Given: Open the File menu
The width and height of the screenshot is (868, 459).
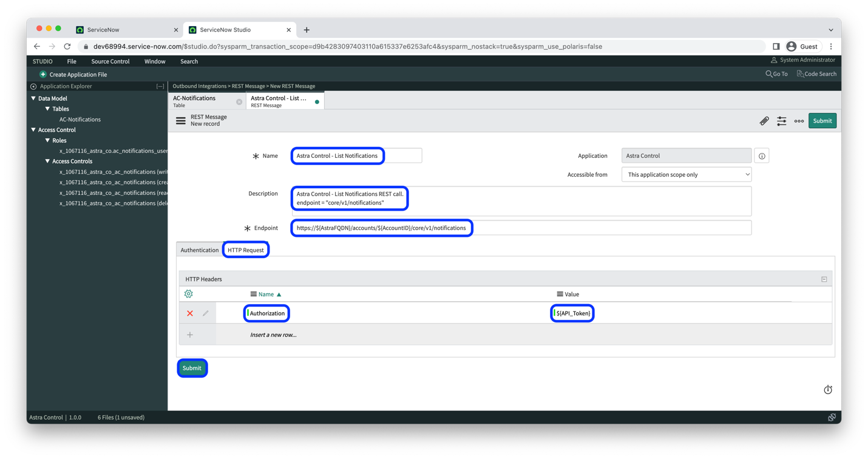Looking at the screenshot, I should [72, 61].
